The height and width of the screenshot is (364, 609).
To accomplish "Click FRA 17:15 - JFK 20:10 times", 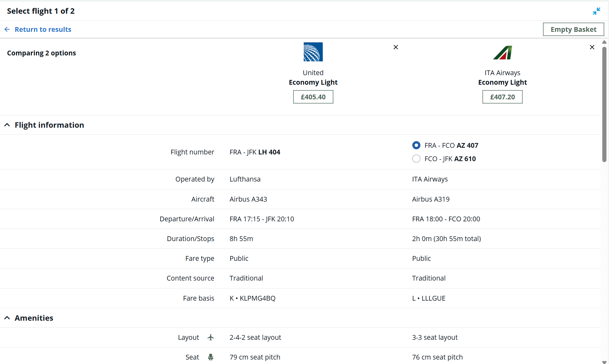I will click(262, 219).
